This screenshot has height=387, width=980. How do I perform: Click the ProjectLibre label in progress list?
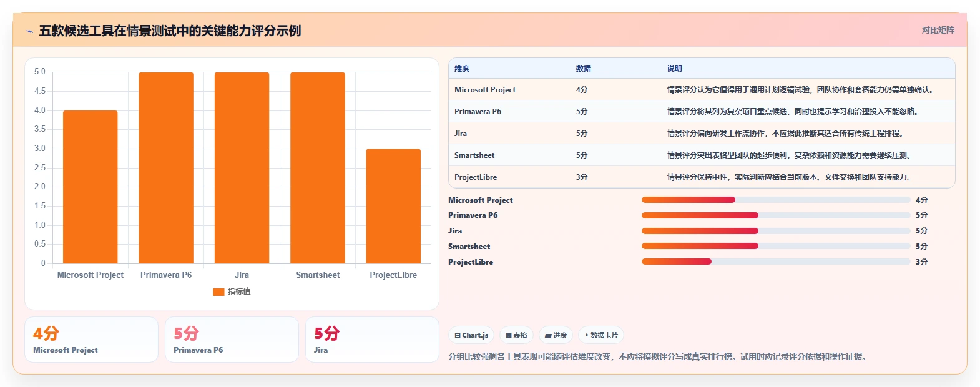click(471, 262)
